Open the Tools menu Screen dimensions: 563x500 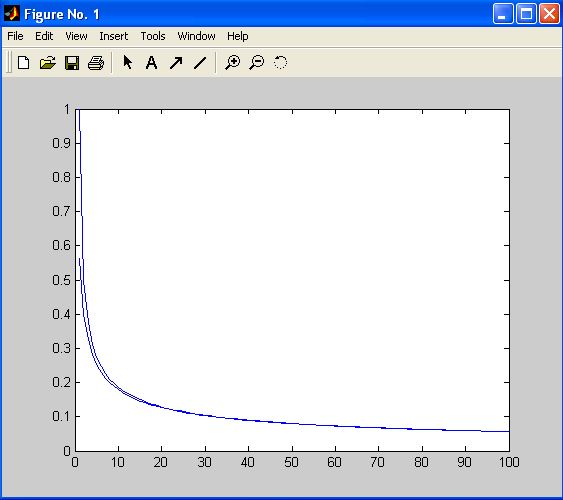153,36
